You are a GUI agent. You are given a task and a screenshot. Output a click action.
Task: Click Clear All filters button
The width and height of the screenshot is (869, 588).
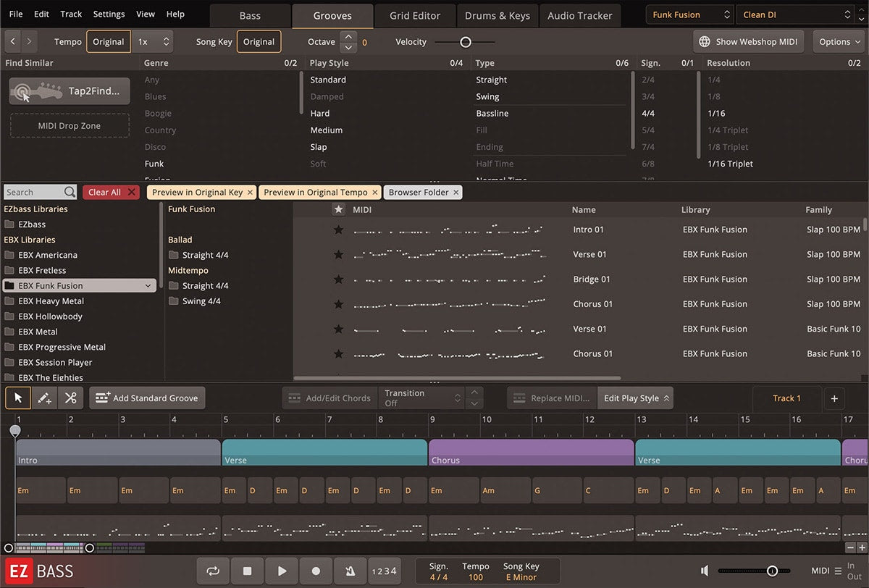pos(111,192)
